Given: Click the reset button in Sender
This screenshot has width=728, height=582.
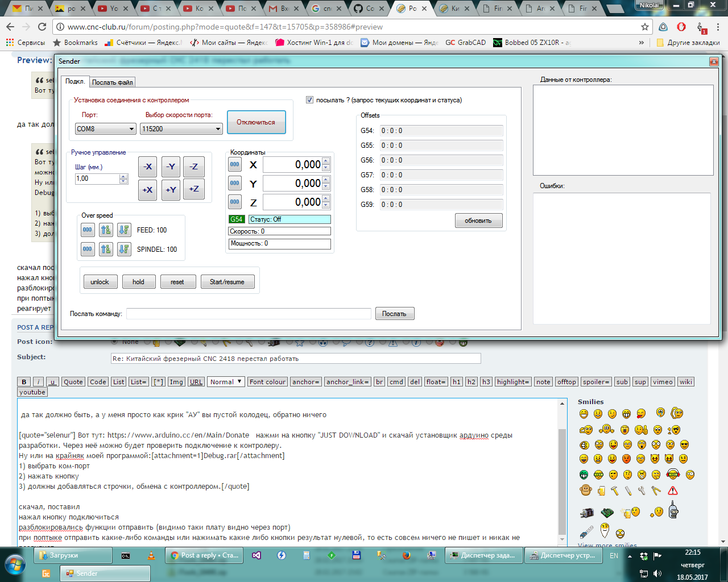Looking at the screenshot, I should [177, 282].
